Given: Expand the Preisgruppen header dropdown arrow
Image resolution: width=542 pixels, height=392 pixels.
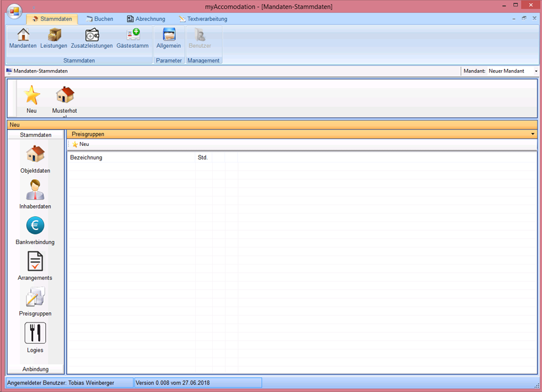Looking at the screenshot, I should (x=532, y=134).
